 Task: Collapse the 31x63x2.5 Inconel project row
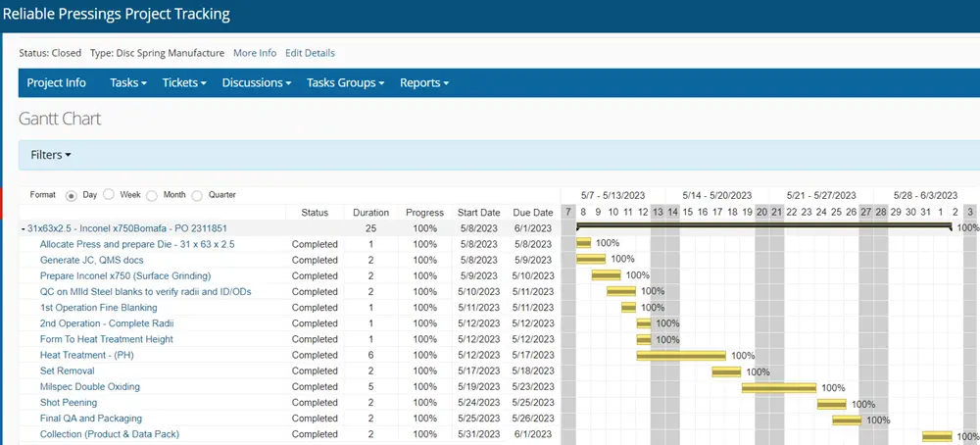coord(23,228)
